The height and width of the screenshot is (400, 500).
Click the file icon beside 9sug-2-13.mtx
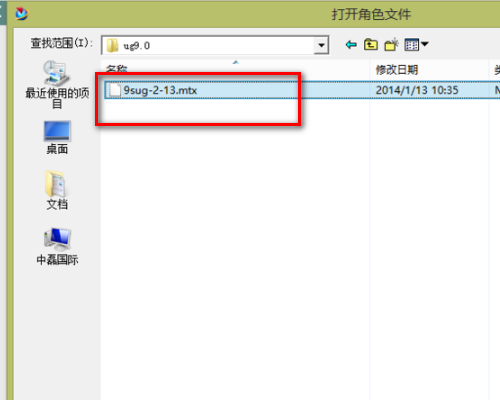[115, 90]
